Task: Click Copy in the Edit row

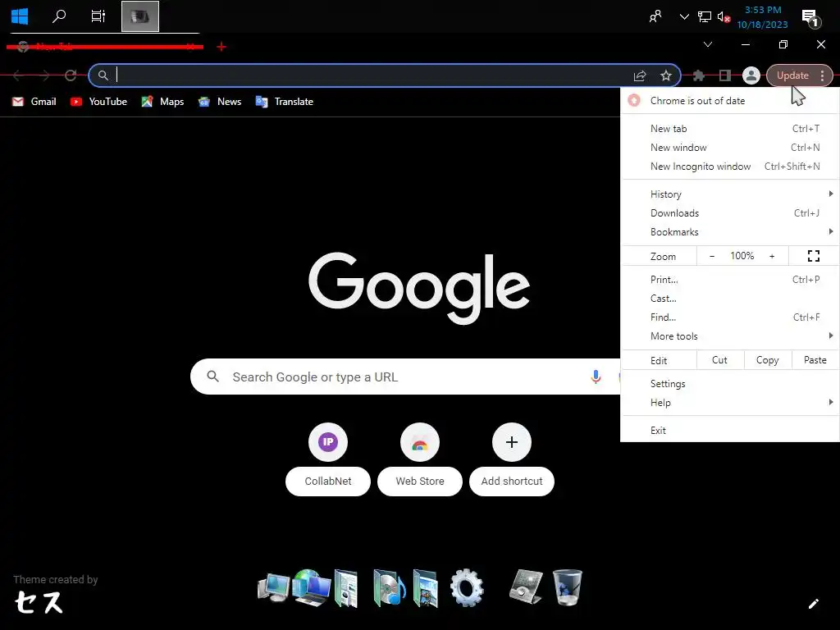Action: pyautogui.click(x=767, y=360)
